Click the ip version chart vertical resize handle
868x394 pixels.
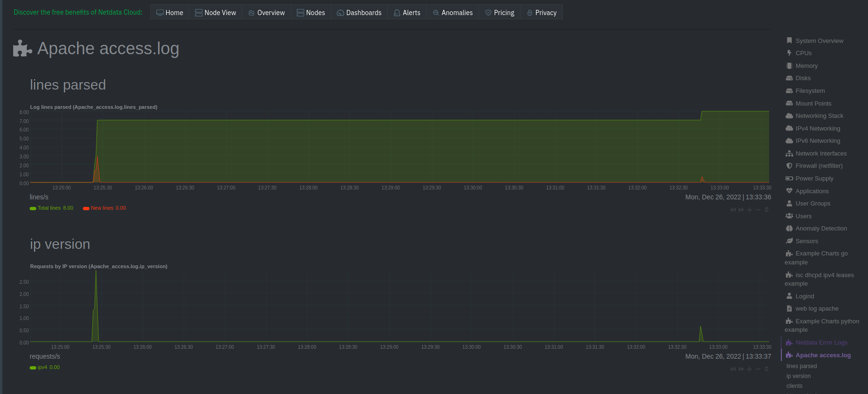pos(767,369)
